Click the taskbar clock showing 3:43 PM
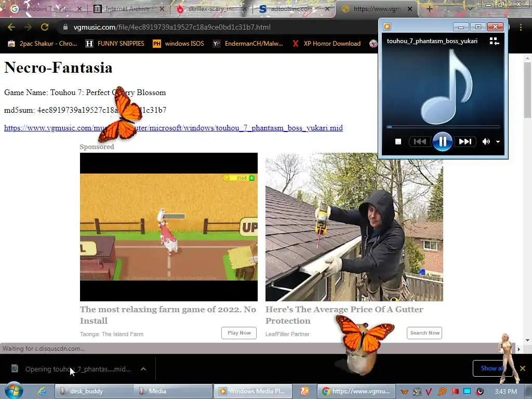Viewport: 532px width, 399px height. click(506, 392)
